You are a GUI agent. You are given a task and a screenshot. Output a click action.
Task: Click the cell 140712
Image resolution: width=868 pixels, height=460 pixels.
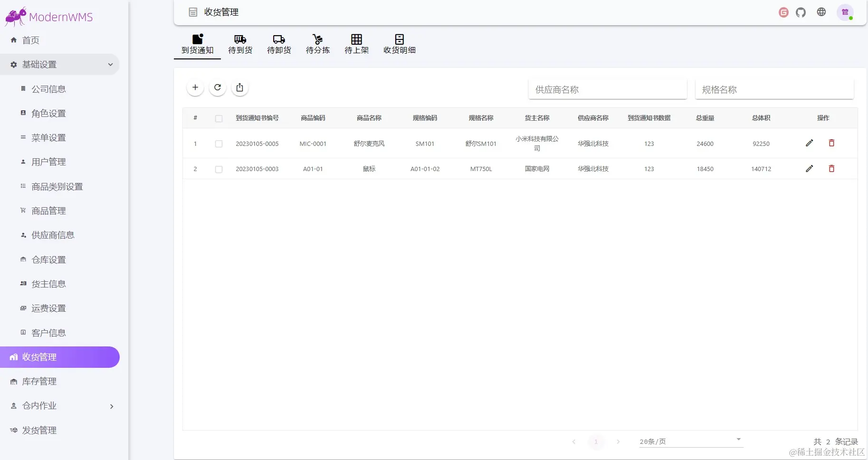(761, 169)
